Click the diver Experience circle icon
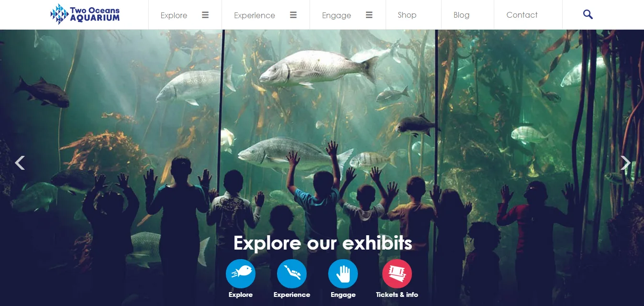The height and width of the screenshot is (306, 644). point(292,274)
